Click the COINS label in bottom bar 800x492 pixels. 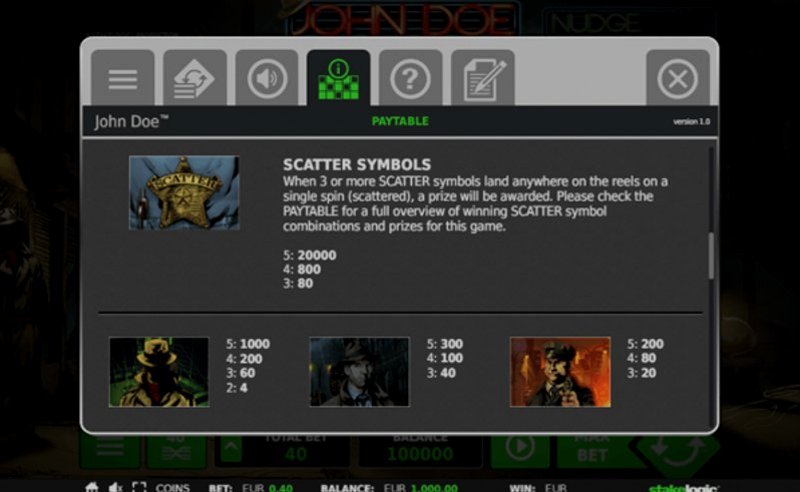point(172,488)
